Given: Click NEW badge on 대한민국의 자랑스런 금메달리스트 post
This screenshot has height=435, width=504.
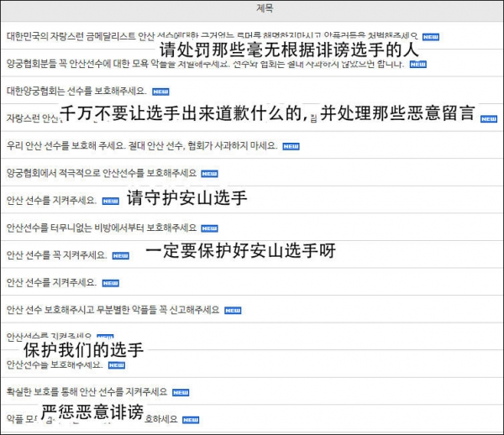Looking at the screenshot, I should 430,37.
